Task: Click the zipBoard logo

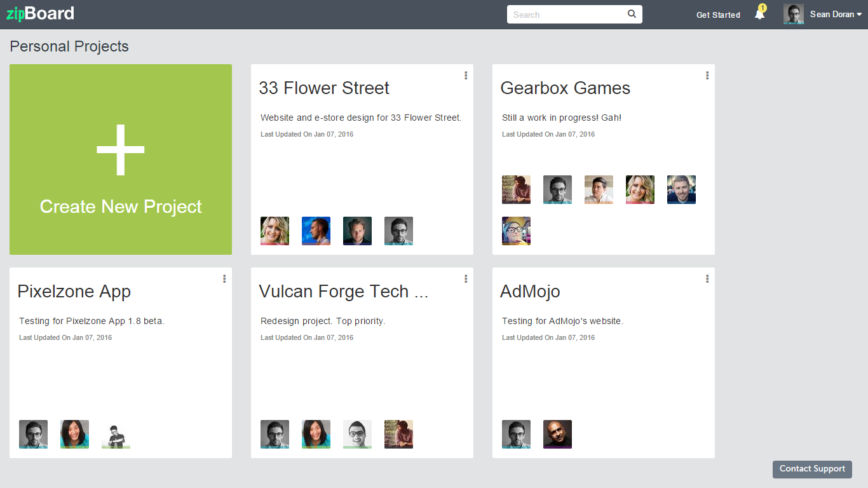Action: (x=40, y=13)
